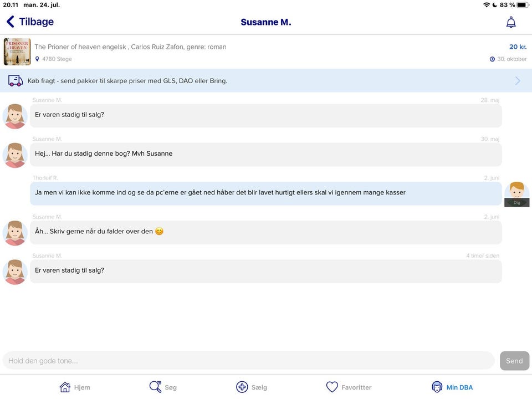Tap the notification bell icon
Screen dimensions: 532x399
511,22
